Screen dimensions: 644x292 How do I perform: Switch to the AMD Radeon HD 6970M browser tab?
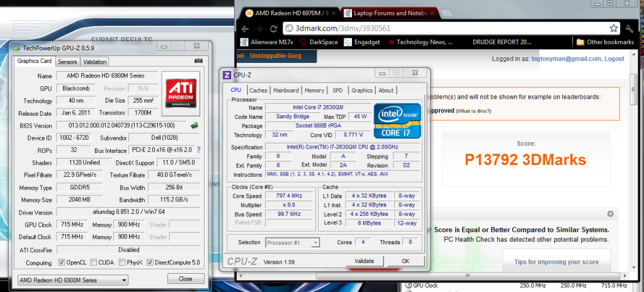coord(290,13)
